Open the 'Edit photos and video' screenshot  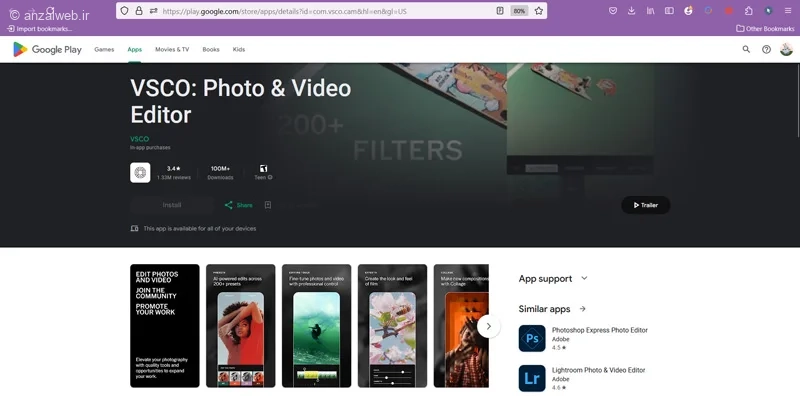click(165, 326)
